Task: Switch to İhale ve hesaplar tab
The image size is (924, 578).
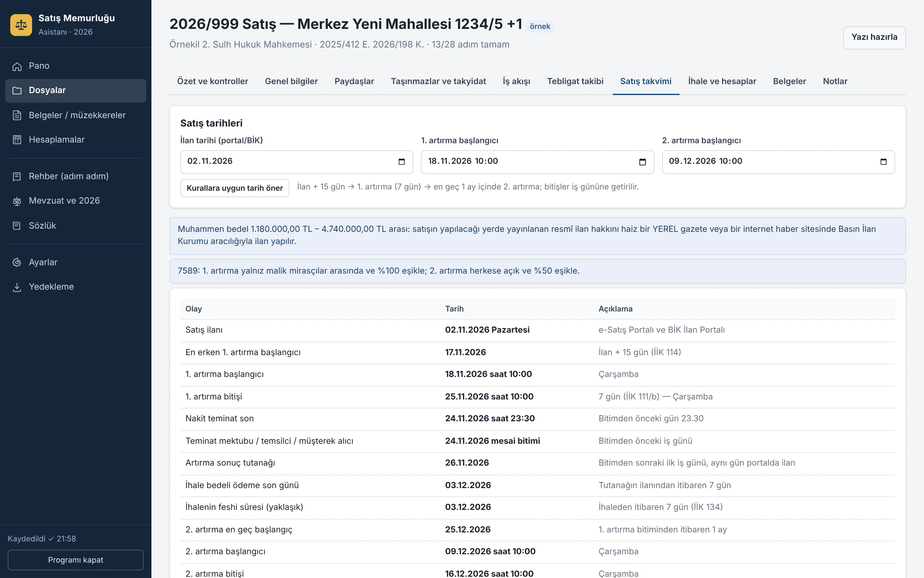Action: (722, 81)
